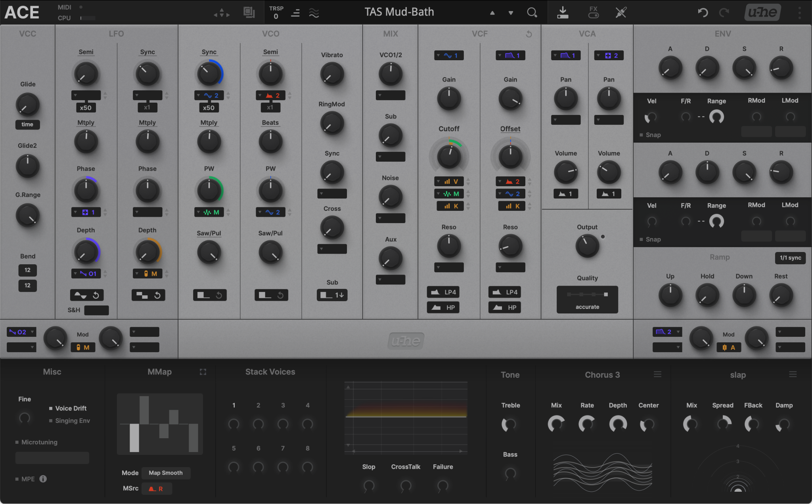Viewport: 812px width, 504px height.
Task: Open the LFO 1 x50 rate dropdown
Action: click(86, 108)
